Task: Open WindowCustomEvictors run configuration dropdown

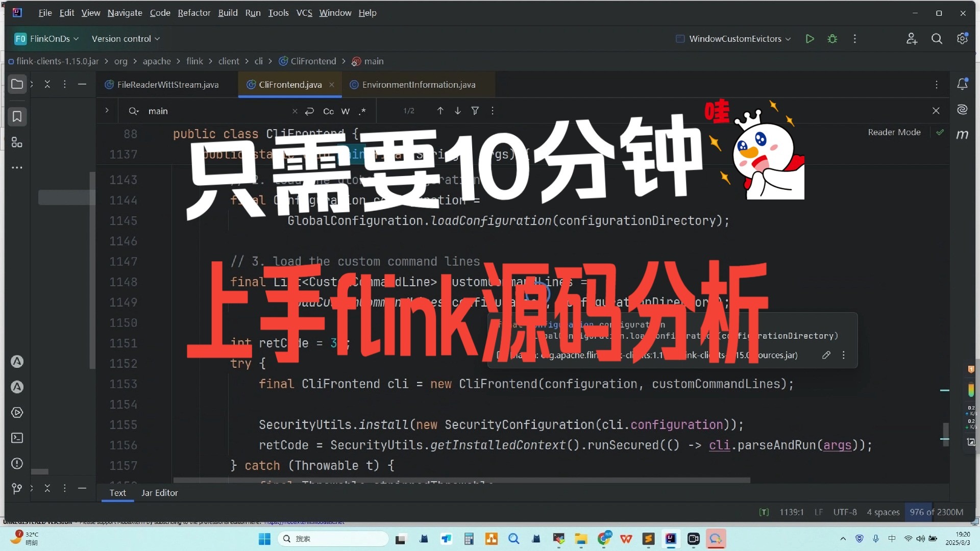Action: click(x=733, y=39)
